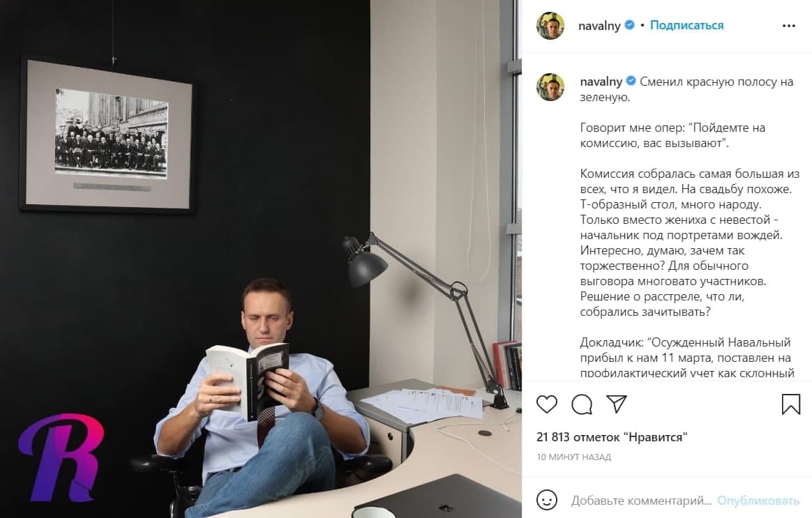Click the Опубликовать post button
The height and width of the screenshot is (518, 812).
(758, 501)
